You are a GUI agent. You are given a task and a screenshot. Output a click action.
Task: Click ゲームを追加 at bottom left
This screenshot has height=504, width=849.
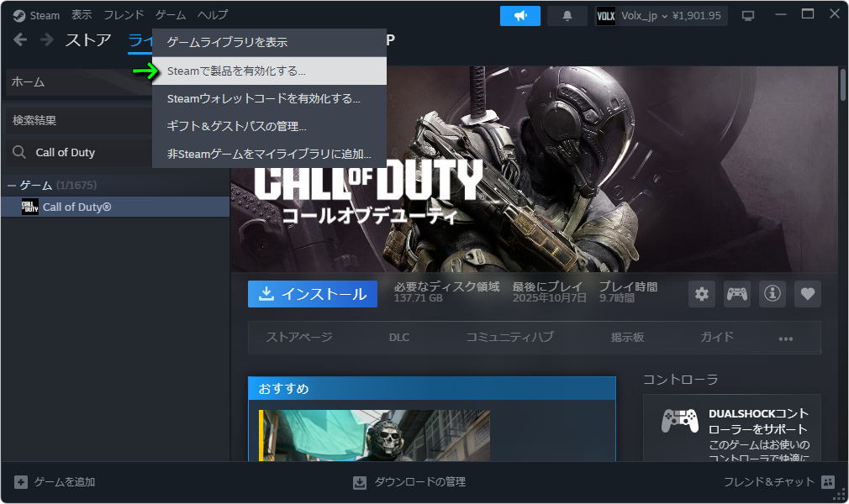pos(65,482)
